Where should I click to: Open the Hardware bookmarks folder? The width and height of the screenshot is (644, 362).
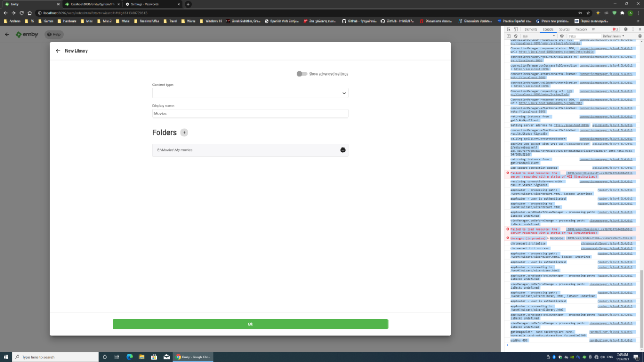tap(67, 21)
